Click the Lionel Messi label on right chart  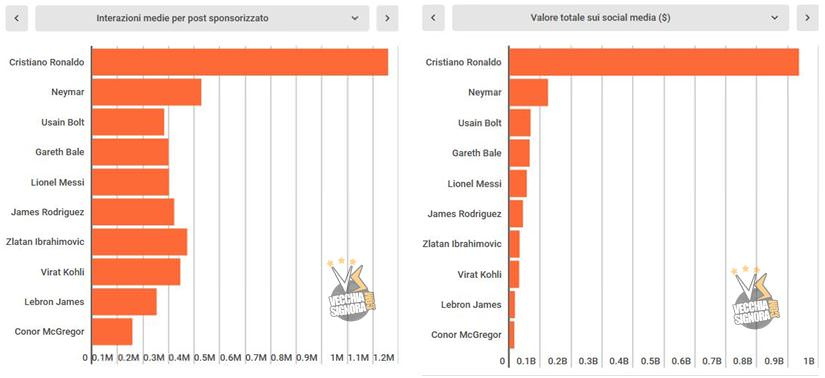coord(475,184)
